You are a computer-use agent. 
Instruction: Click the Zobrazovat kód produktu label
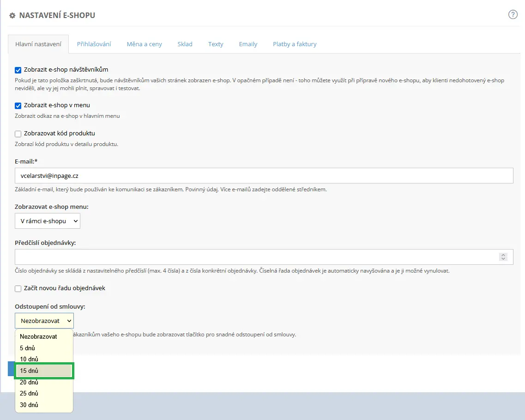click(x=59, y=134)
